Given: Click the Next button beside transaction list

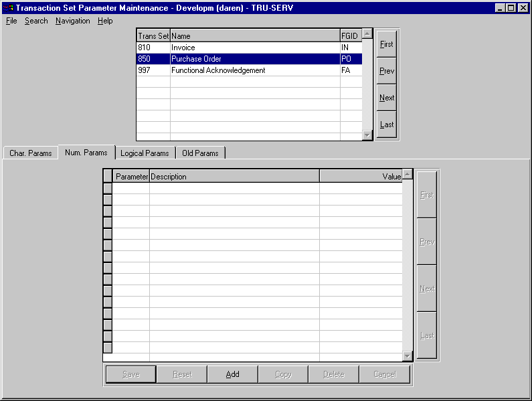Looking at the screenshot, I should tap(387, 98).
